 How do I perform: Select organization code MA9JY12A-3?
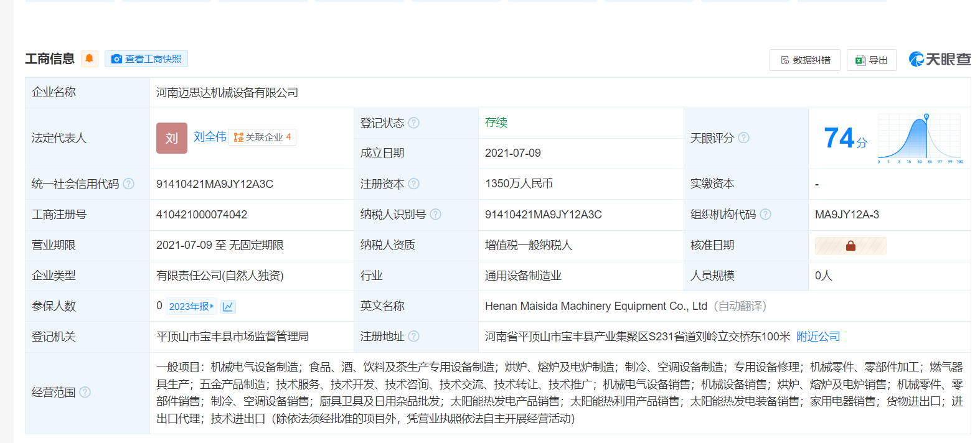click(x=847, y=215)
